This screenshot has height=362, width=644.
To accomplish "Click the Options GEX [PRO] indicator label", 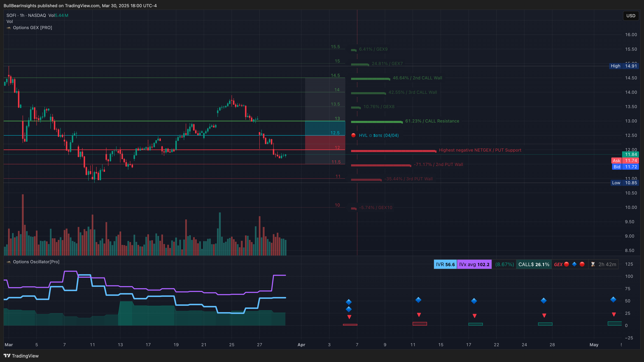I will pos(32,28).
